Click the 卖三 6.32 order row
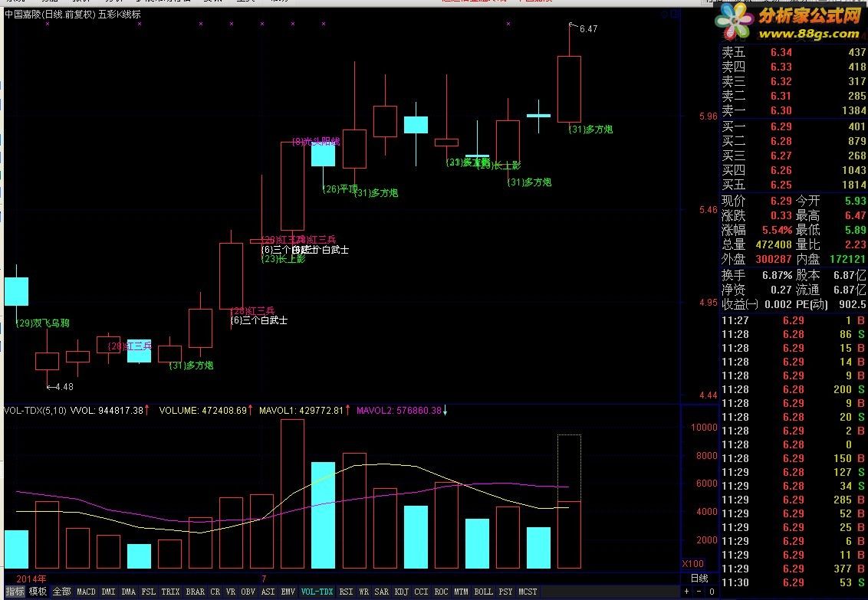Screen dimensions: 868x600 click(x=794, y=81)
